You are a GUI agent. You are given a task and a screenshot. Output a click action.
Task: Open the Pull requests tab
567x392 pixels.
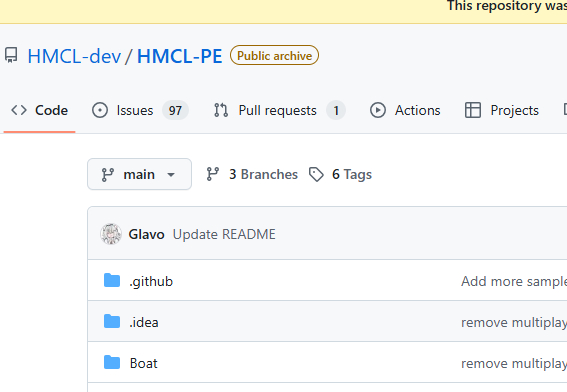click(x=279, y=110)
